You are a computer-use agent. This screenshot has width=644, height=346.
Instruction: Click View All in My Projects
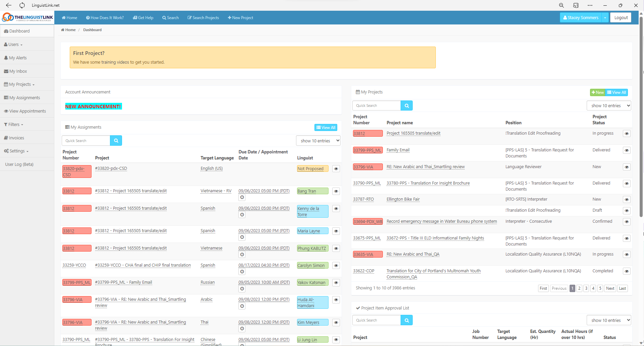(617, 92)
